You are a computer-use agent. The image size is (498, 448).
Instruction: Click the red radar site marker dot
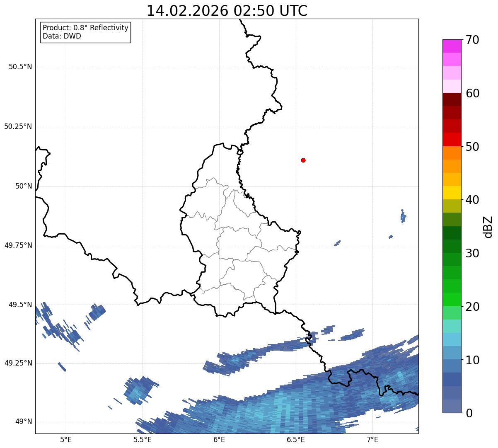pos(303,160)
